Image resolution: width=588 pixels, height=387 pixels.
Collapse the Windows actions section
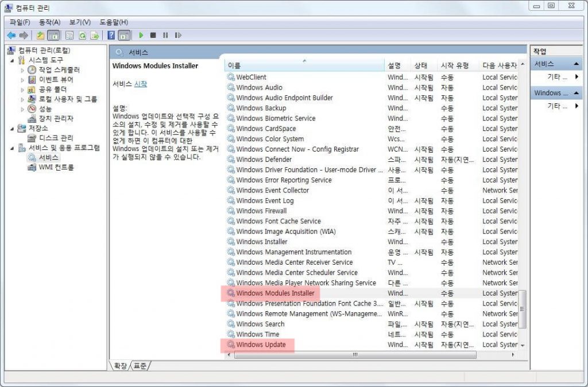[x=577, y=92]
